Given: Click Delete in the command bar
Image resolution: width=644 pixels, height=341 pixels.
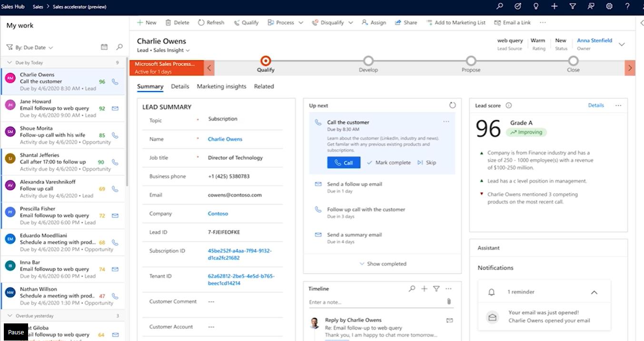Looking at the screenshot, I should click(x=177, y=23).
